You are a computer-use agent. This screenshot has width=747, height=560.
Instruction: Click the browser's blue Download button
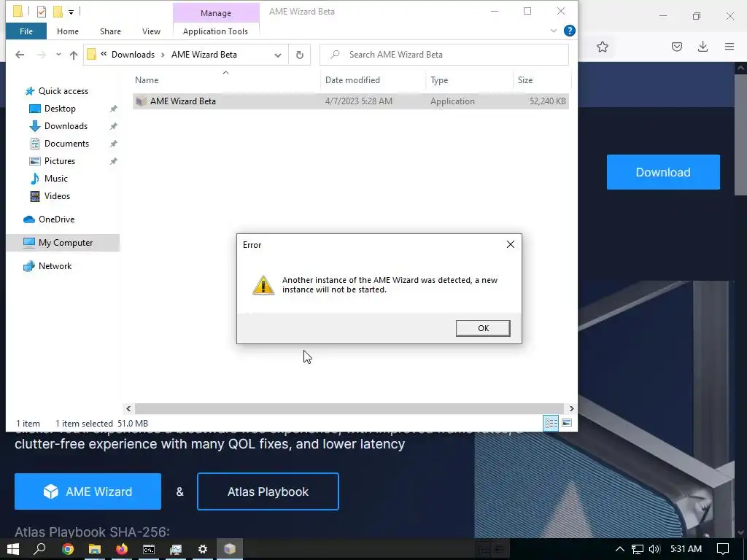point(663,172)
